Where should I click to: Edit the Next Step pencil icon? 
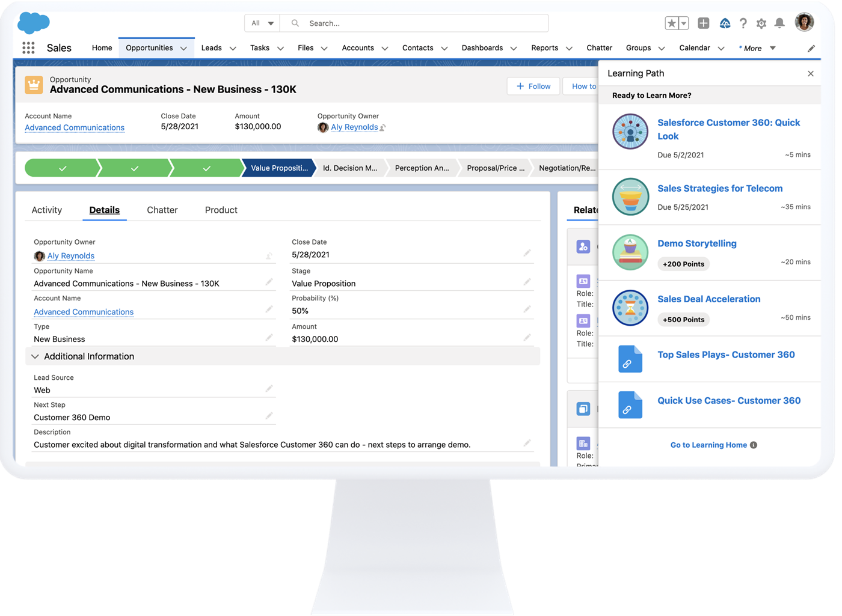(269, 416)
